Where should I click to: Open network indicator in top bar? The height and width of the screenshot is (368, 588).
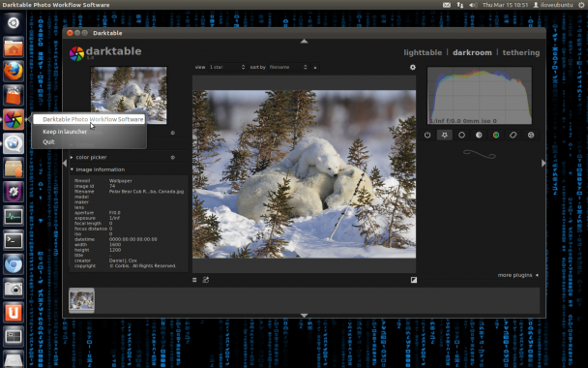459,5
